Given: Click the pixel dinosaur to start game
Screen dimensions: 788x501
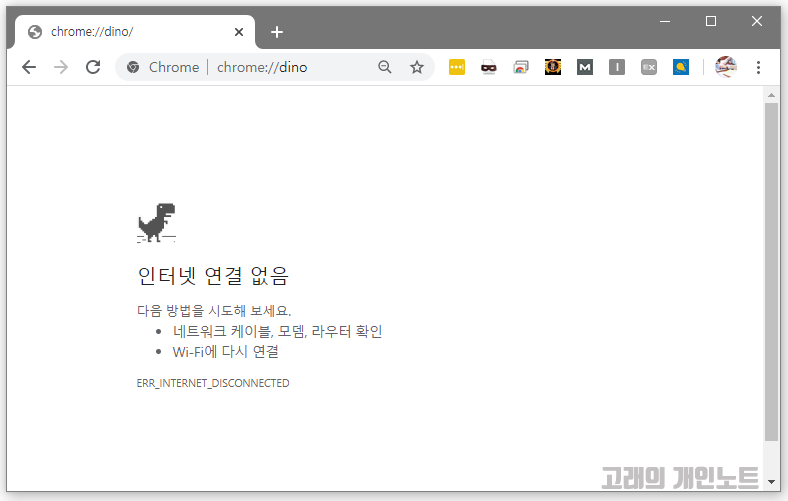Looking at the screenshot, I should coord(156,223).
